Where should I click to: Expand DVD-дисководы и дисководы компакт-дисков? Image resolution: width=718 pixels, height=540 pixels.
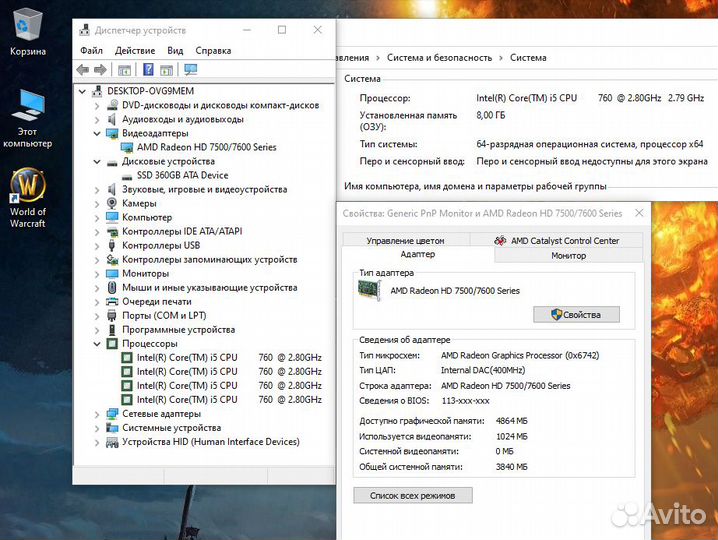point(97,106)
